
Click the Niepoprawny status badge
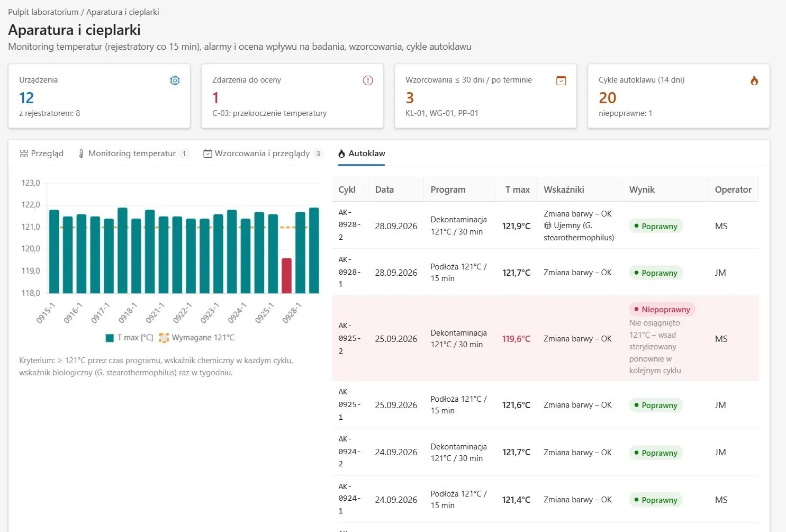click(662, 309)
